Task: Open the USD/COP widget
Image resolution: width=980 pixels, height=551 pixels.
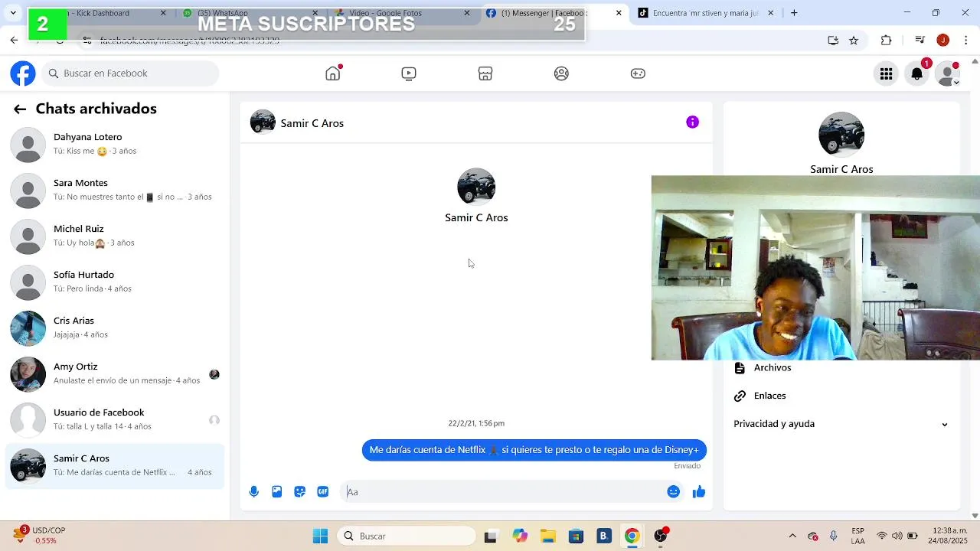Action: (40, 536)
